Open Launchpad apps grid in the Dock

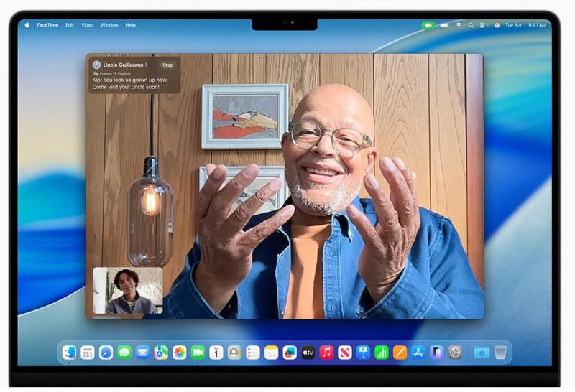[88, 353]
